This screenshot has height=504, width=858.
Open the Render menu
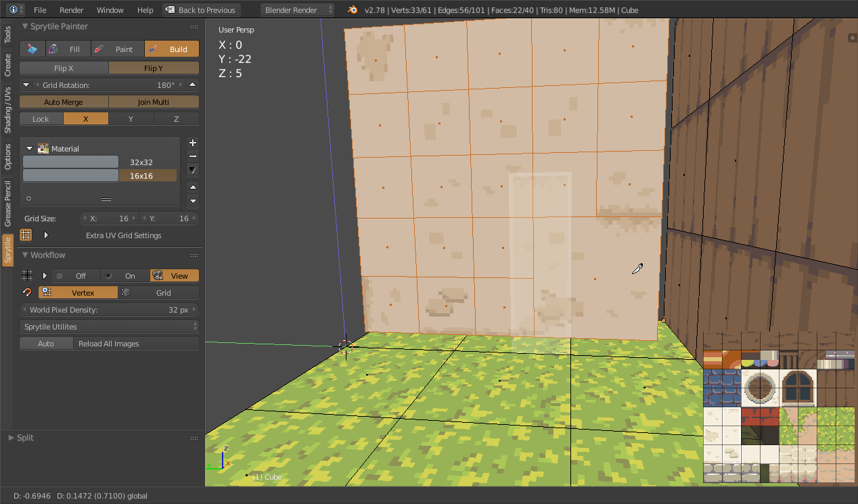point(72,10)
